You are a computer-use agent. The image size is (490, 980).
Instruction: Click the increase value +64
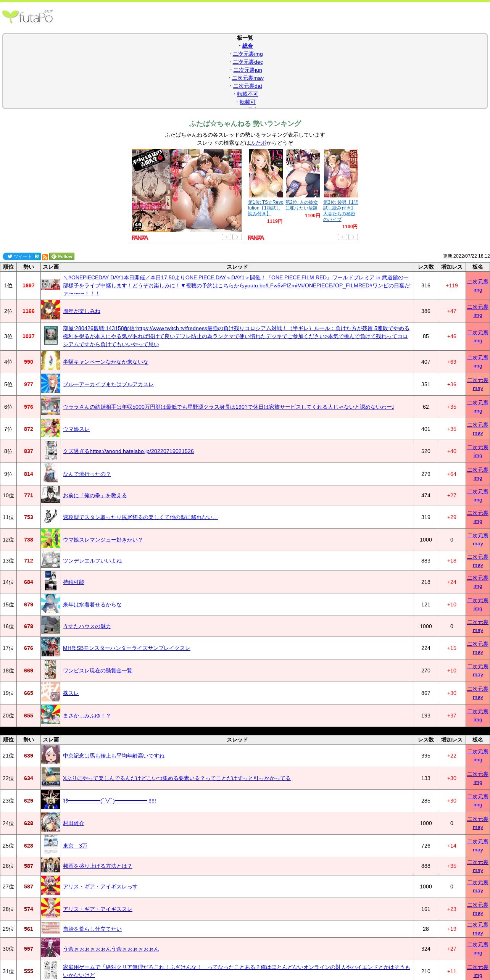click(x=452, y=474)
